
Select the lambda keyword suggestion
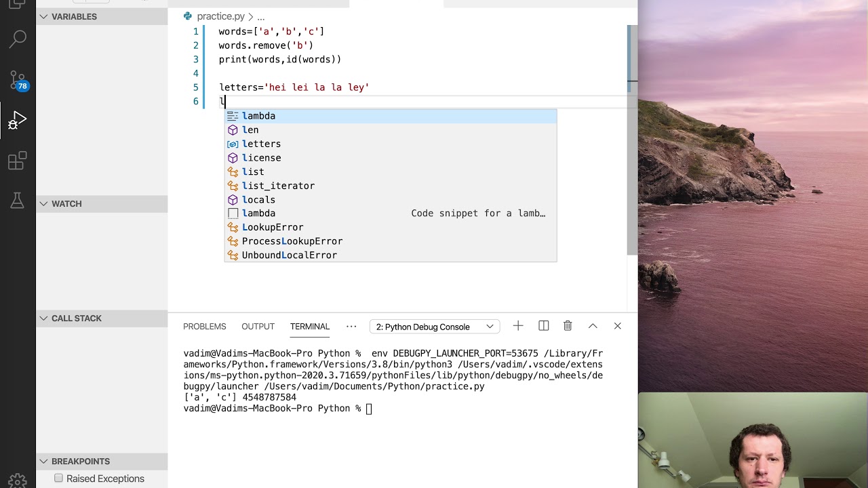tap(391, 116)
